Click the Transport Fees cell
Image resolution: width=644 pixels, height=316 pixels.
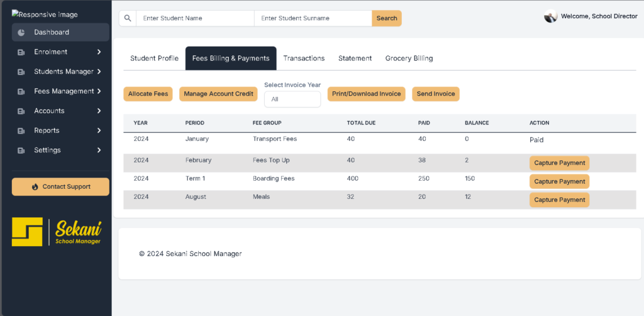tap(275, 139)
